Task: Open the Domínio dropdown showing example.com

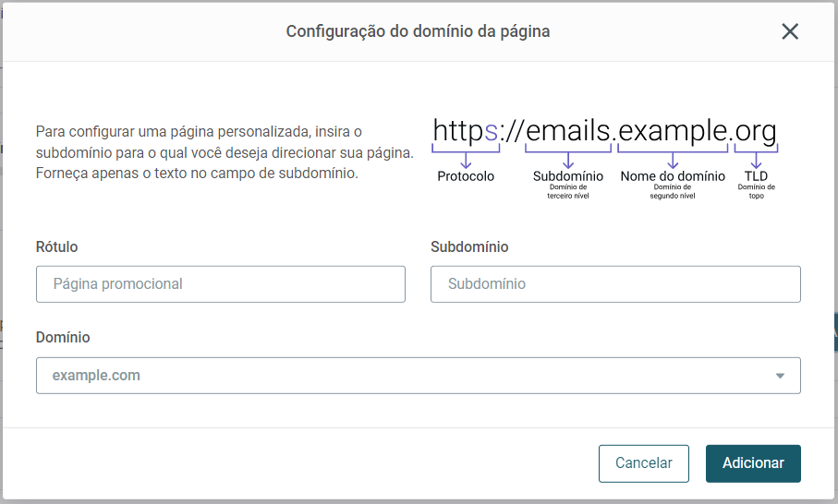Action: click(x=419, y=376)
